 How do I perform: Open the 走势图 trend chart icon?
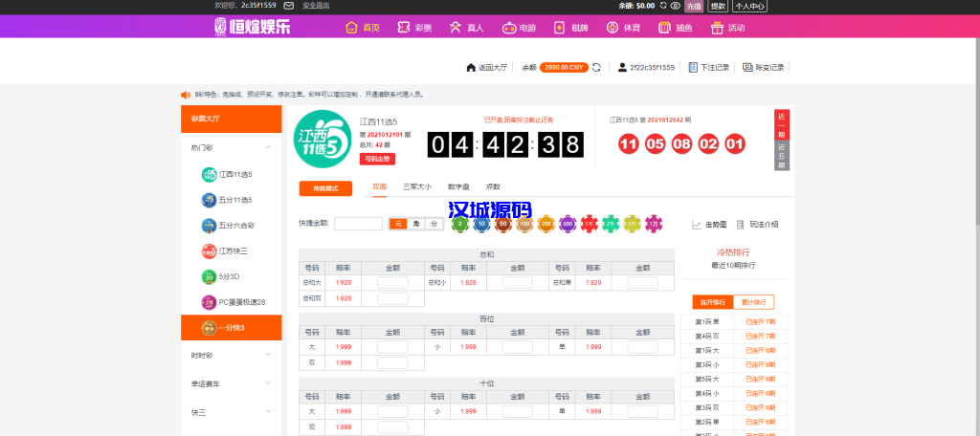(x=697, y=224)
